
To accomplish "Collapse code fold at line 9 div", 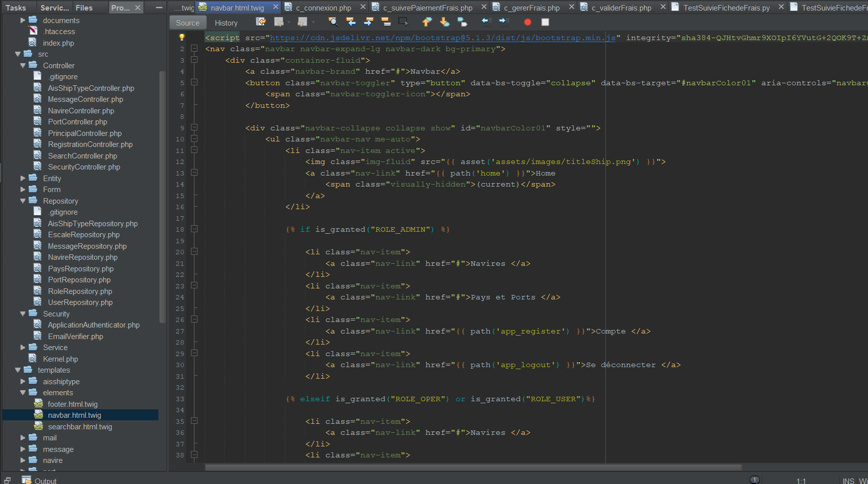I will tap(194, 127).
